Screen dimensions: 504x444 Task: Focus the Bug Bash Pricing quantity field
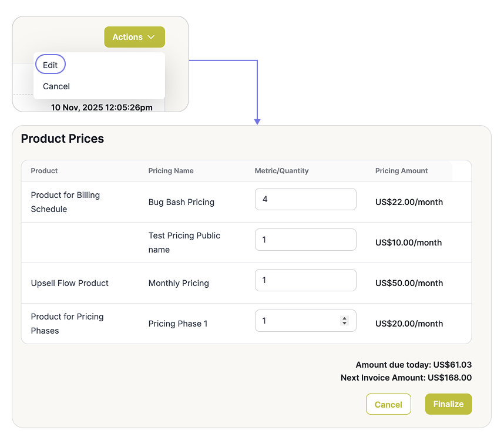[x=305, y=199]
